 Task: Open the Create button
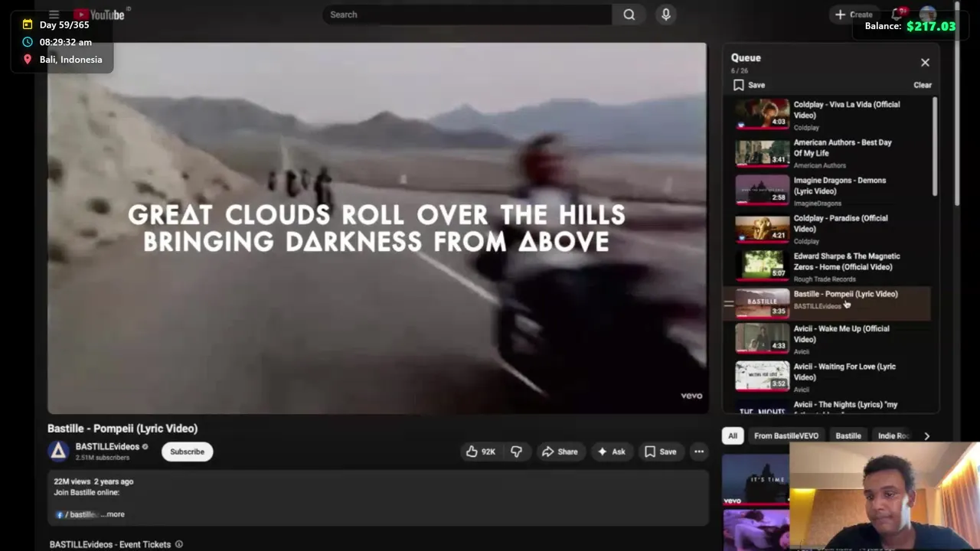[x=854, y=15]
